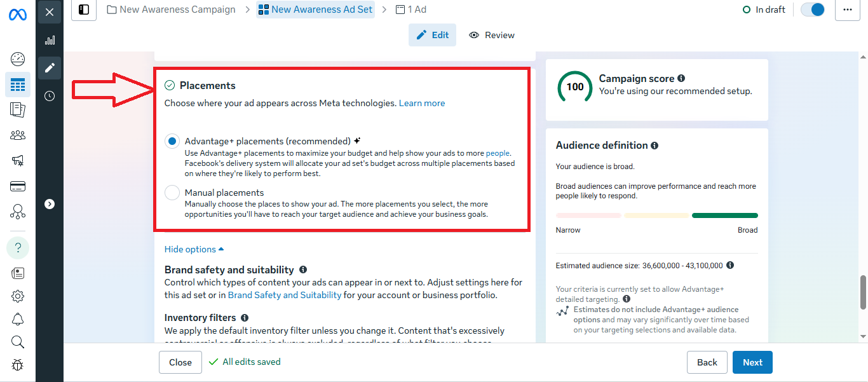
Task: Select Manual placements radio button
Action: (x=172, y=193)
